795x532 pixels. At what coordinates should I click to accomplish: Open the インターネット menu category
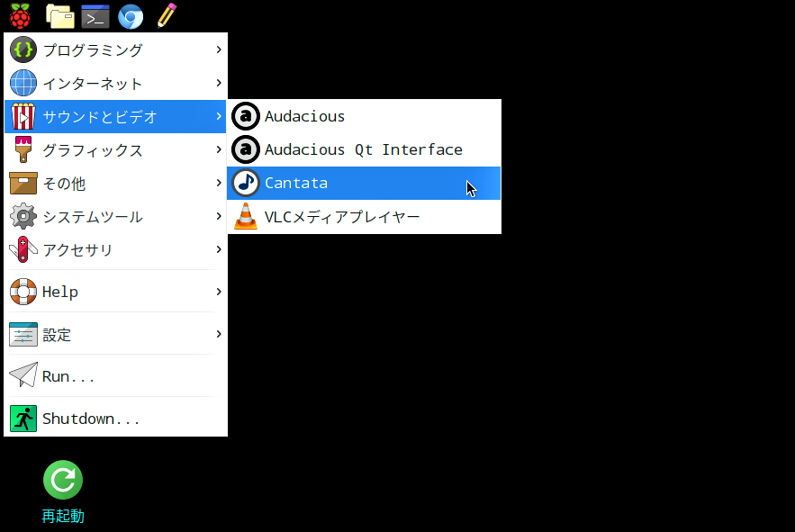(115, 83)
